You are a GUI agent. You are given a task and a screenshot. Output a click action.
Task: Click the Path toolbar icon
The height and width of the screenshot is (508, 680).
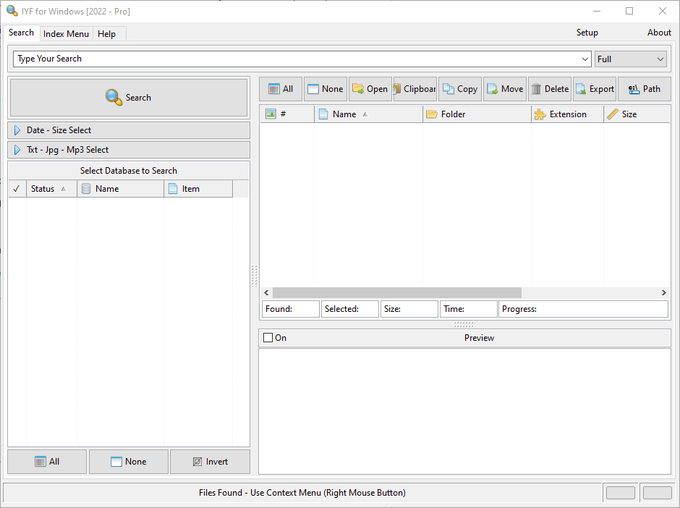click(644, 89)
